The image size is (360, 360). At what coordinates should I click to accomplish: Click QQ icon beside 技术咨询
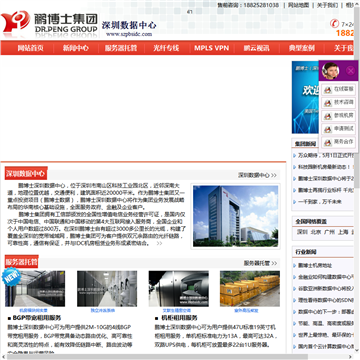pos(328,103)
